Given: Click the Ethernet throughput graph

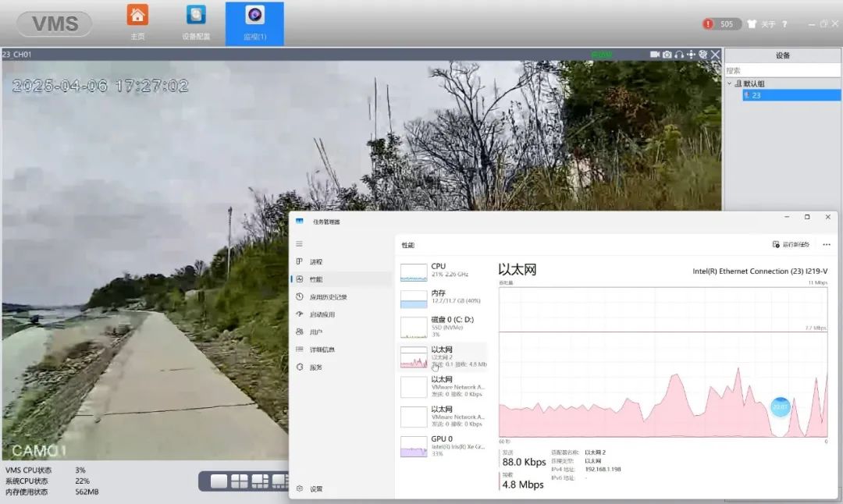Looking at the screenshot, I should coord(663,362).
